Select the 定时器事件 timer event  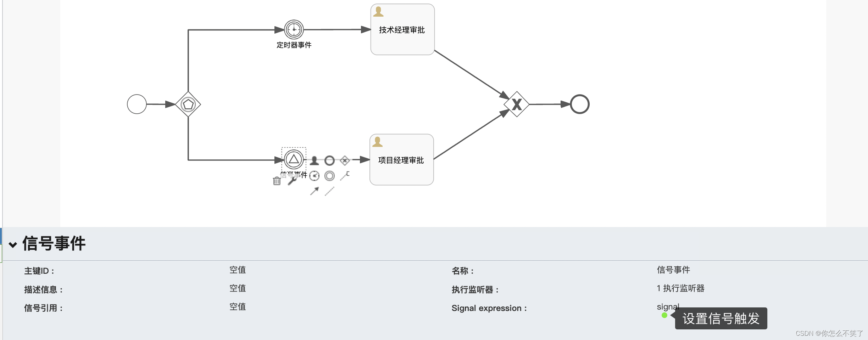click(294, 29)
